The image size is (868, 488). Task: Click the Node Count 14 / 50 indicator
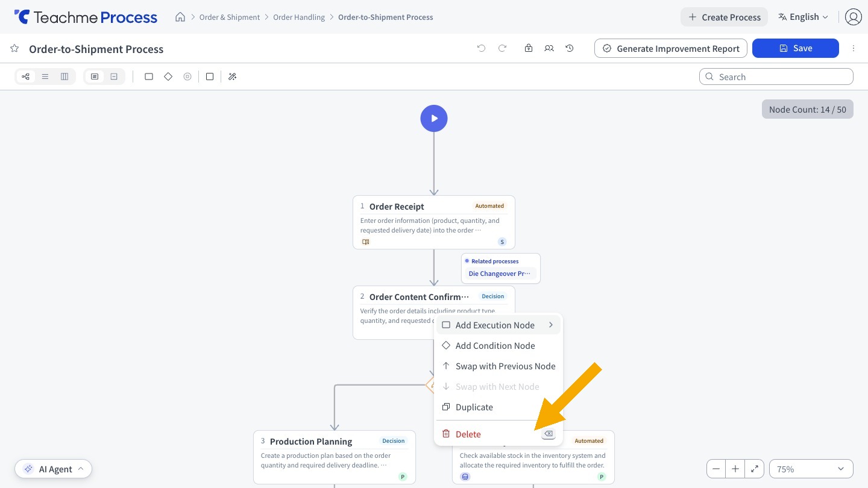pyautogui.click(x=808, y=109)
